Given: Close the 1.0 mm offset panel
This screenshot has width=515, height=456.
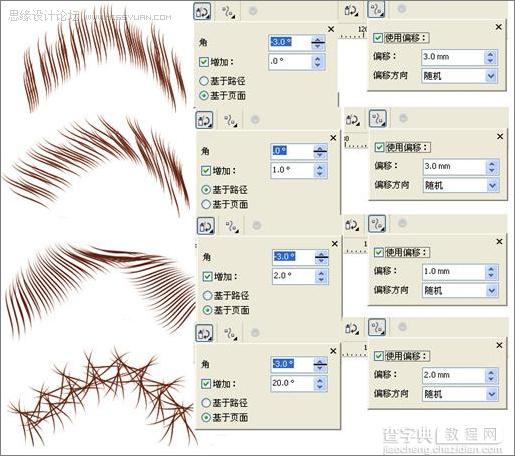Looking at the screenshot, I should 499,241.
